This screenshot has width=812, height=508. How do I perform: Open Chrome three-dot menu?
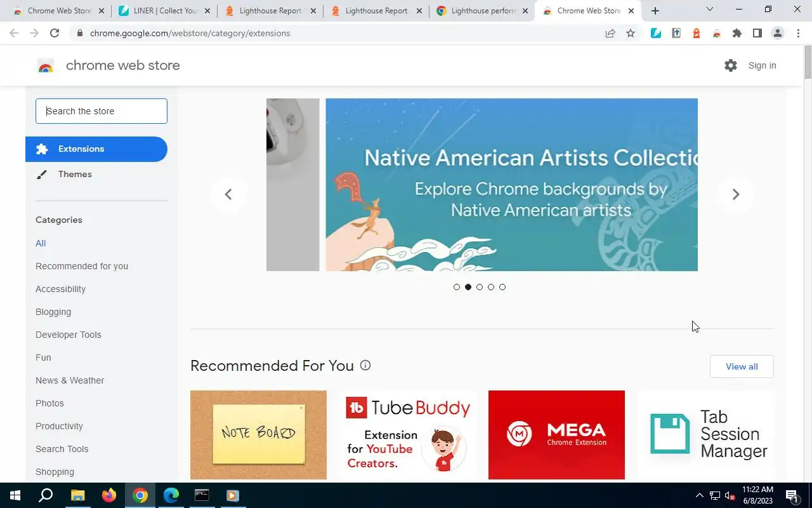point(798,33)
